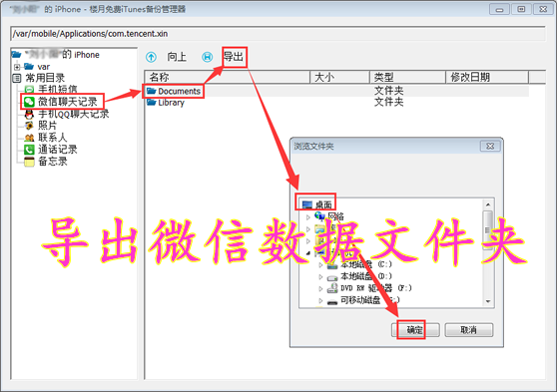Click the WeChat green icon

coord(29,102)
